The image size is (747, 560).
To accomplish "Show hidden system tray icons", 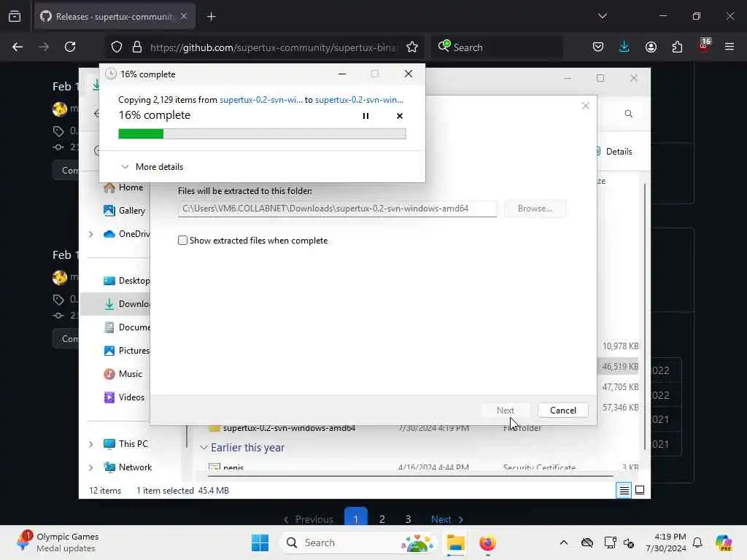I will [564, 542].
